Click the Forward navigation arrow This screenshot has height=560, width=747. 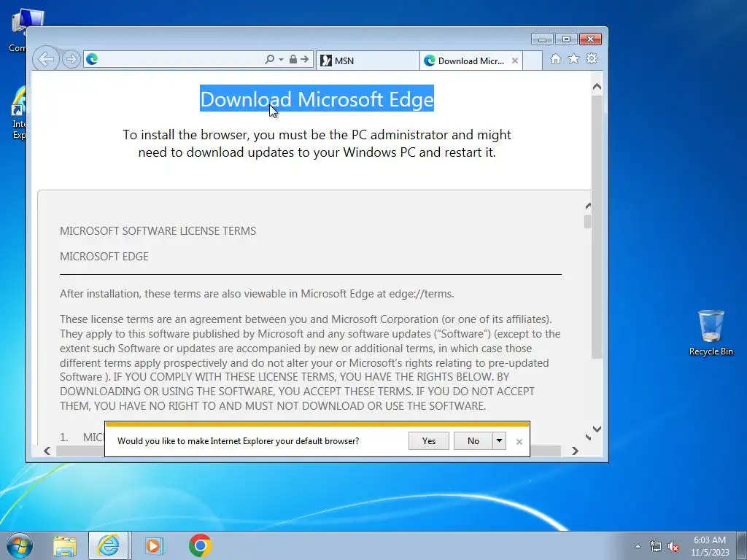[x=71, y=60]
